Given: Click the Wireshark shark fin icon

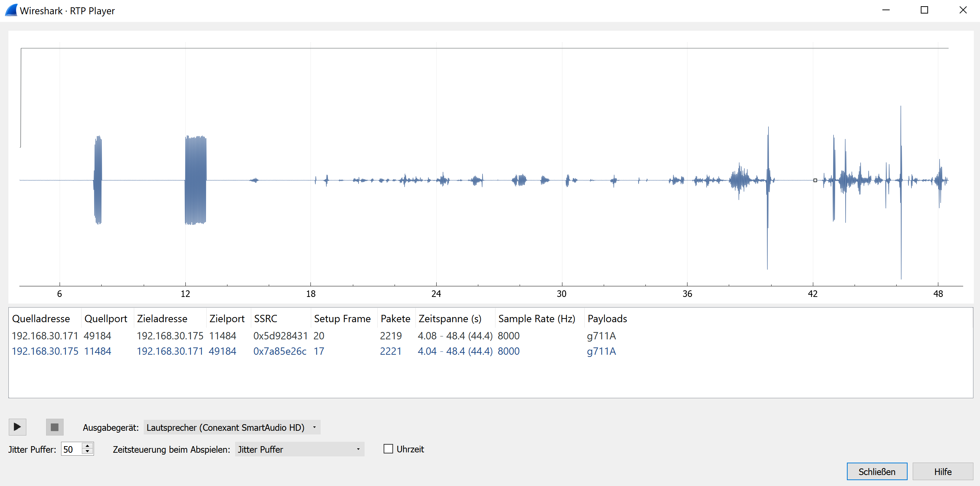Looking at the screenshot, I should click(x=11, y=10).
